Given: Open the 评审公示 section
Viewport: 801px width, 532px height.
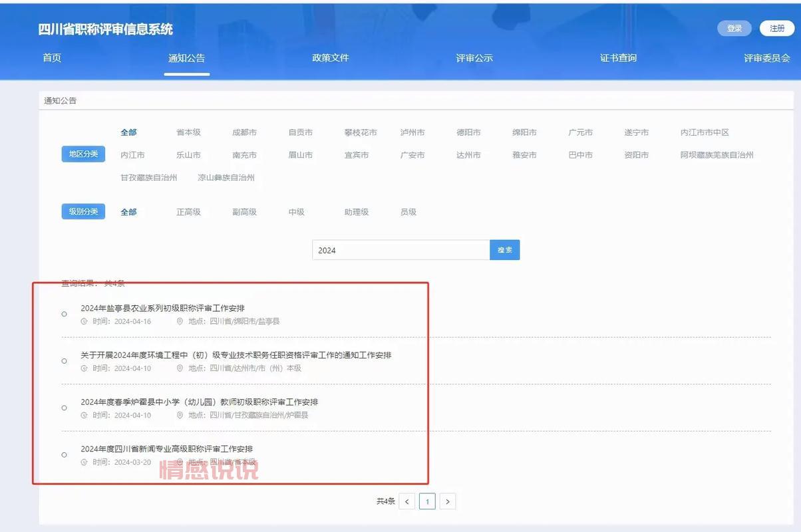Looking at the screenshot, I should click(474, 58).
